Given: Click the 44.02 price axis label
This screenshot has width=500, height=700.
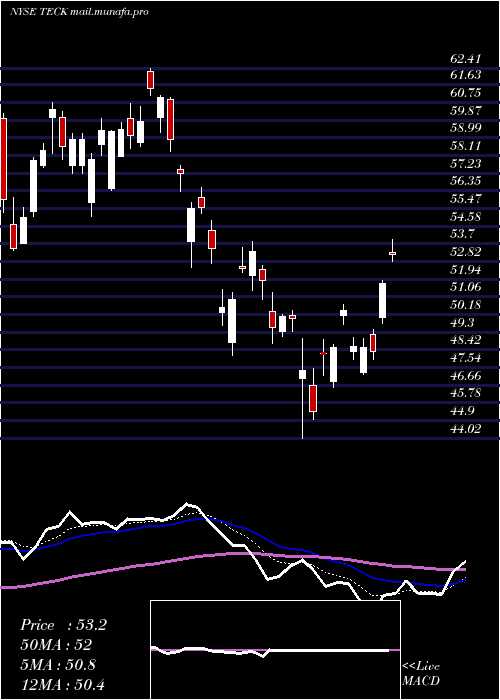Looking at the screenshot, I should [x=465, y=429].
